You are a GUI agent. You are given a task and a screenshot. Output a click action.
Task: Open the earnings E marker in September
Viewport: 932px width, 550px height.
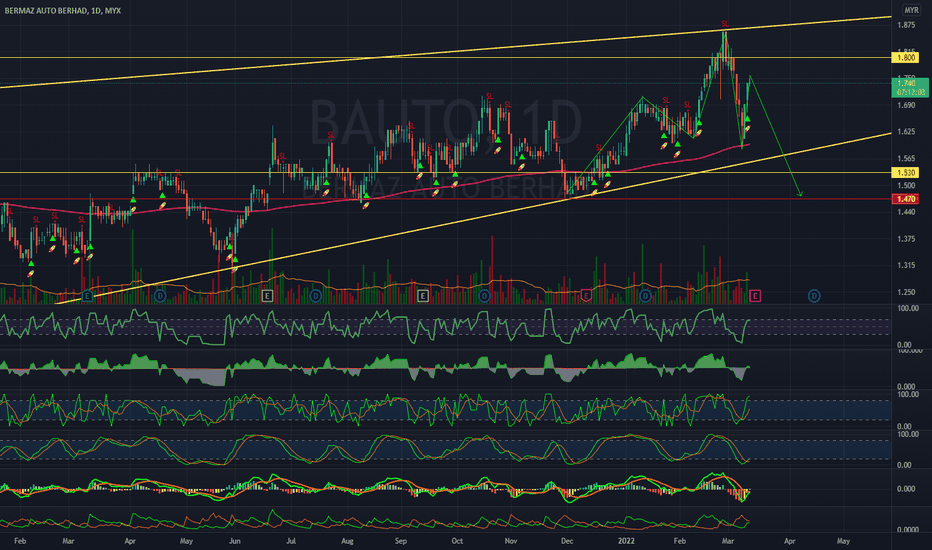[423, 296]
